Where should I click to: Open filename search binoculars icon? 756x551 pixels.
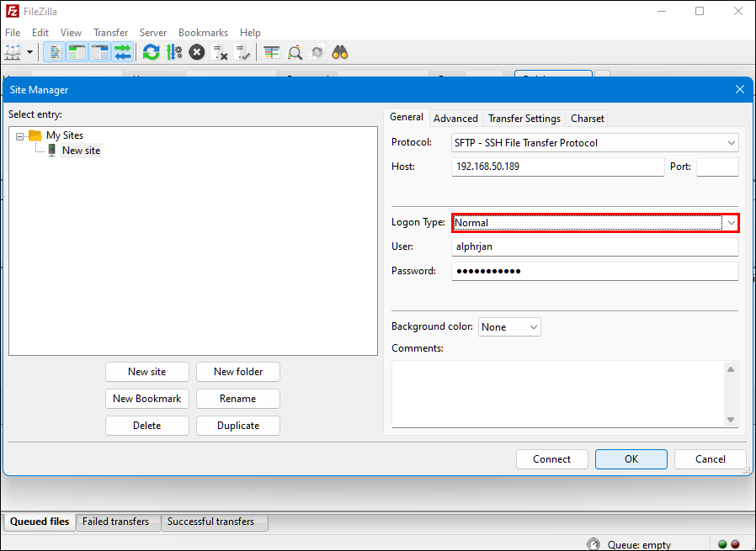tap(340, 52)
